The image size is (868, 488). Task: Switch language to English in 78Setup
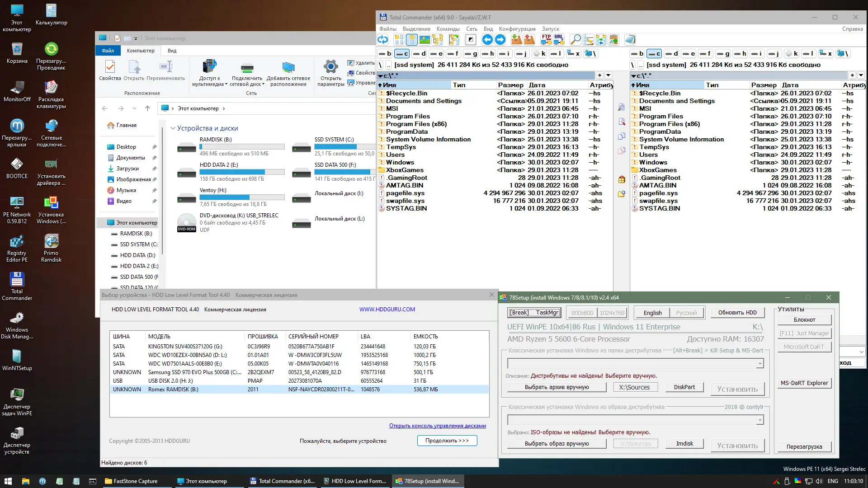point(652,313)
